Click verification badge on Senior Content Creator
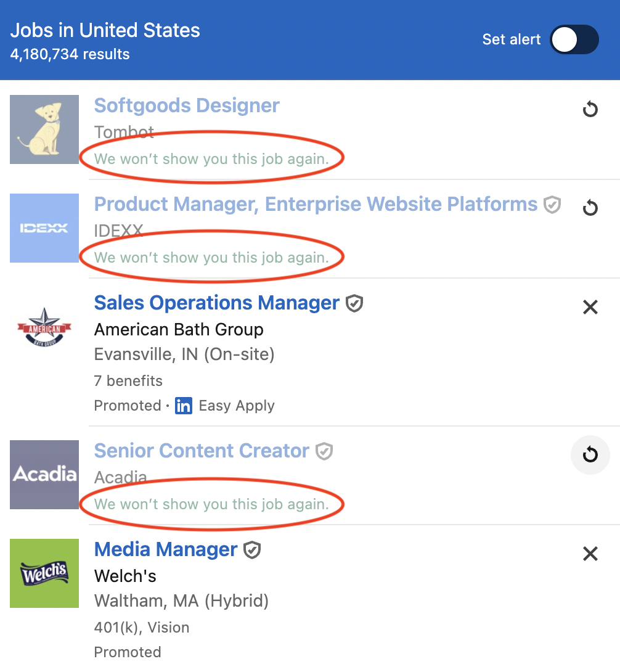The width and height of the screenshot is (620, 672). pyautogui.click(x=325, y=451)
